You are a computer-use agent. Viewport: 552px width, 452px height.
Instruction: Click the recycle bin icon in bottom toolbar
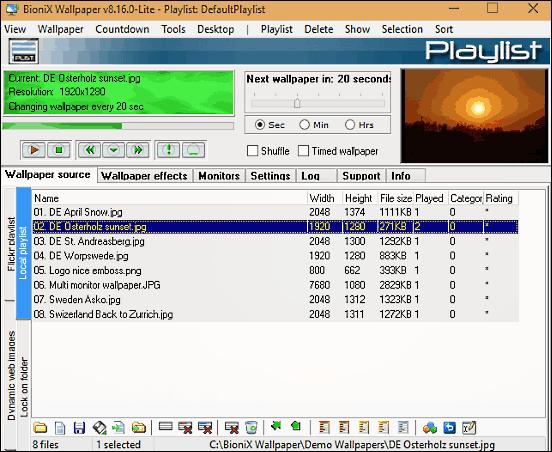coord(251,428)
